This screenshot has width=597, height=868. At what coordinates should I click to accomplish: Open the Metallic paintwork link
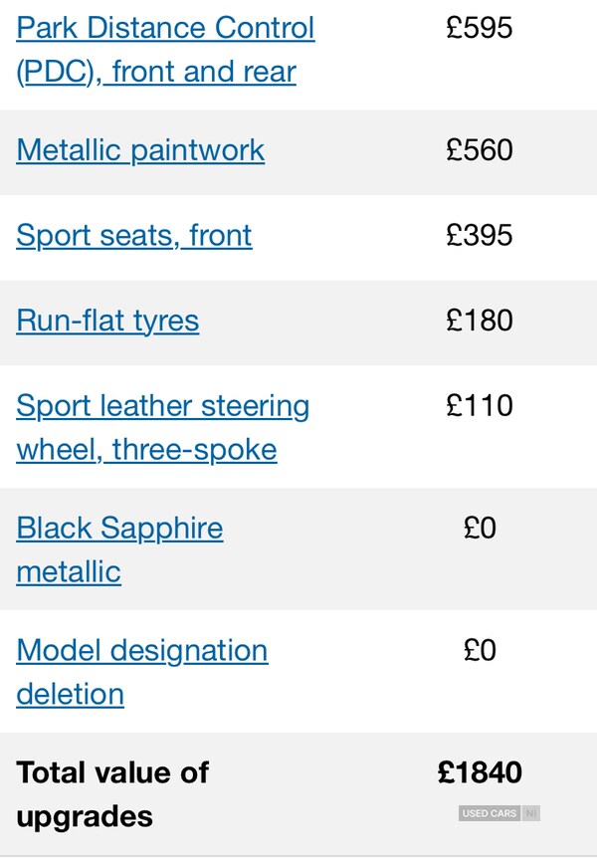click(x=140, y=150)
